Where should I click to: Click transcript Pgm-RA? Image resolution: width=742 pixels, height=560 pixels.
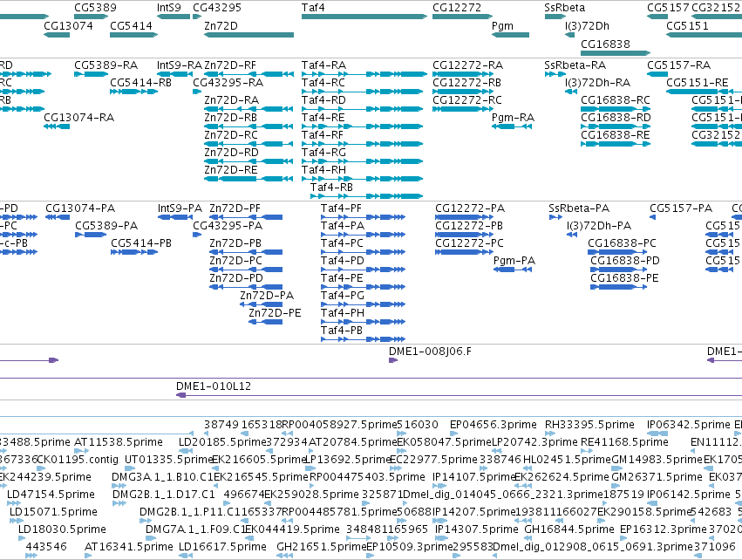[511, 126]
